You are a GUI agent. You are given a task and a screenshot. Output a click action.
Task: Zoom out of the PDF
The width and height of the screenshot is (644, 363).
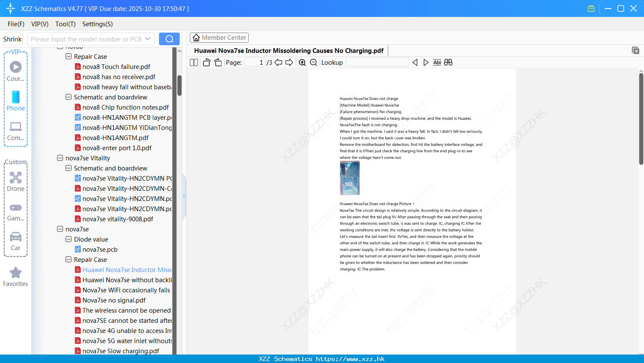314,62
